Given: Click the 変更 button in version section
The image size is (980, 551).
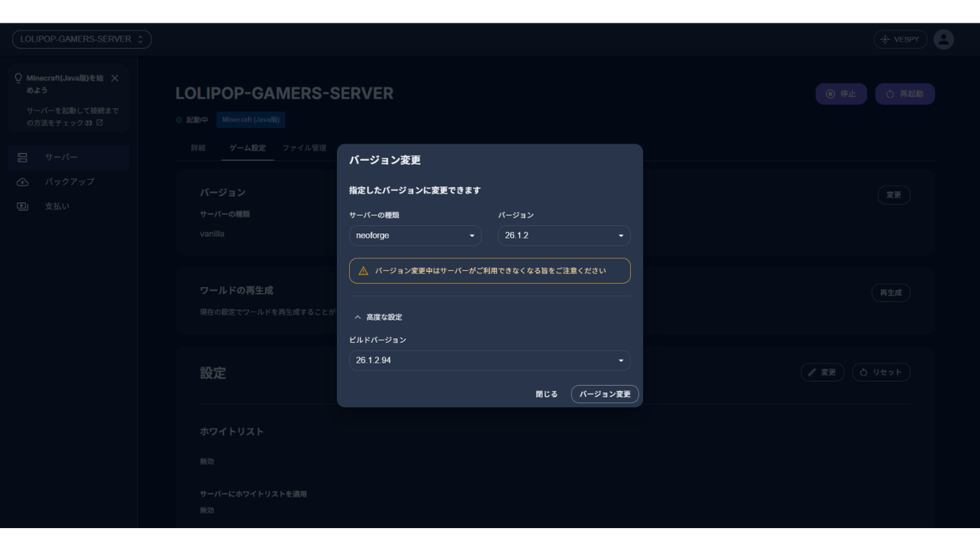Looking at the screenshot, I should point(894,195).
